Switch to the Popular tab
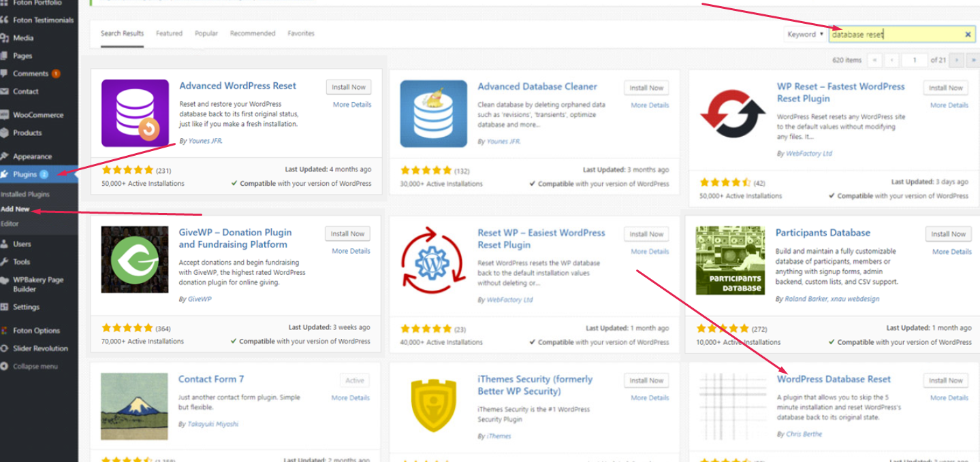The width and height of the screenshot is (980, 462). coord(206,33)
